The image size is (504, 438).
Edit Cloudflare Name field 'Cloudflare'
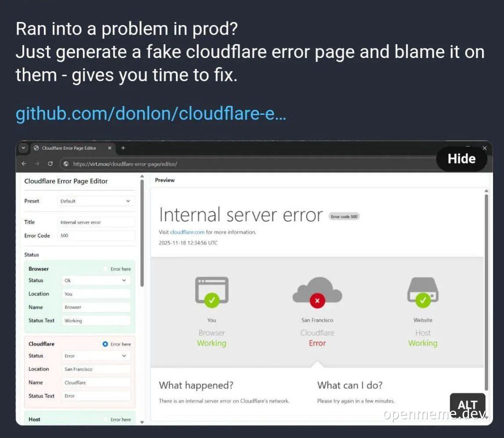[96, 383]
